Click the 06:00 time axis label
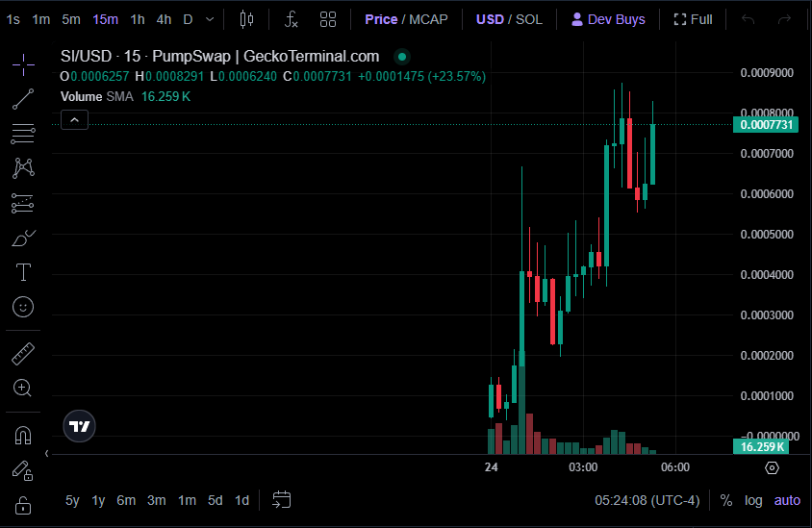Screen dimensions: 812x528 pyautogui.click(x=675, y=467)
